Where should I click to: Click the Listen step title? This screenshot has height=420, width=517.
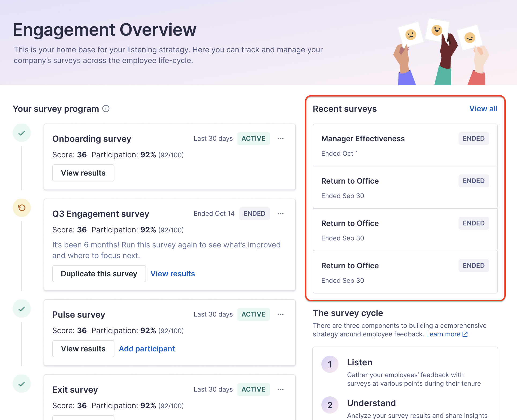point(359,362)
